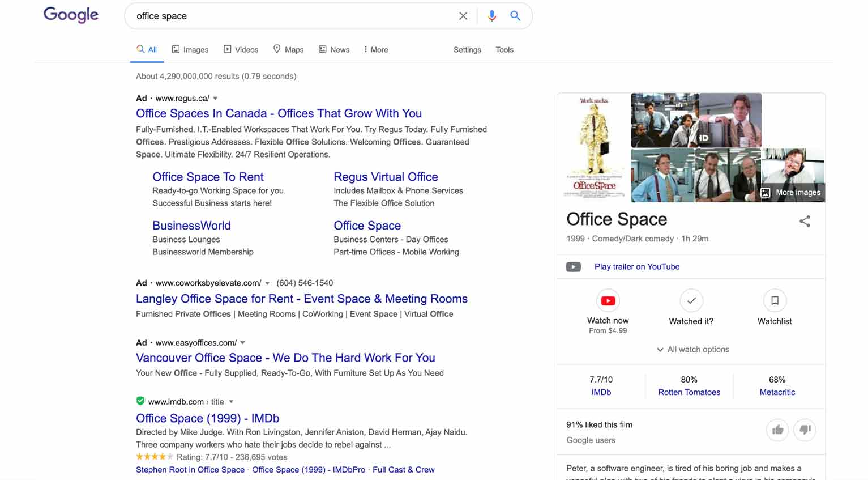Open the Rotten Tomatoes rating link

pos(689,392)
